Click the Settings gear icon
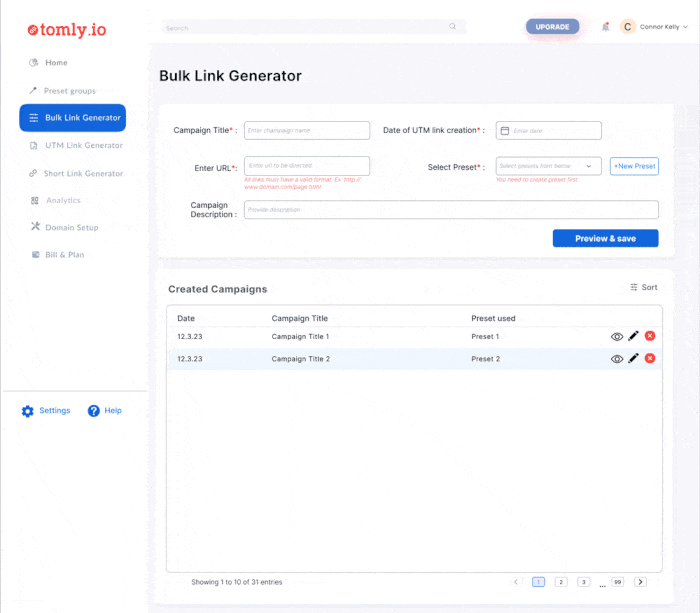This screenshot has width=700, height=613. (28, 411)
